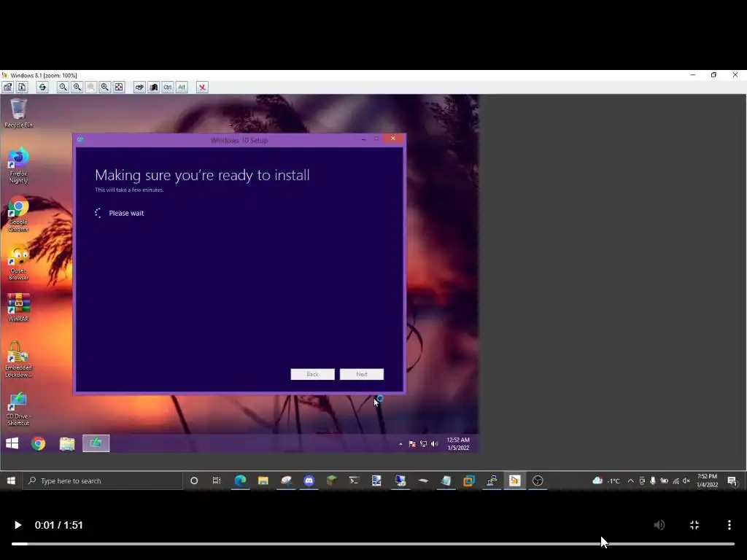Expand hidden tray icons in VM taskbar
The height and width of the screenshot is (560, 747).
pos(400,444)
